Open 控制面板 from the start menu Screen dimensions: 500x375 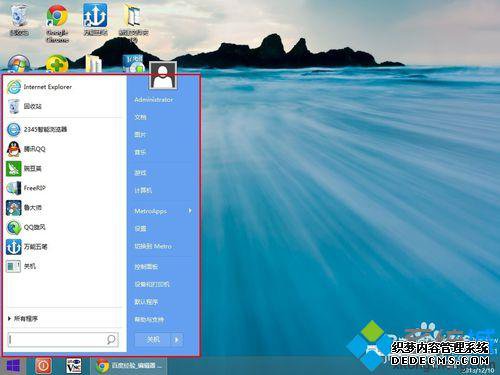coord(146,267)
